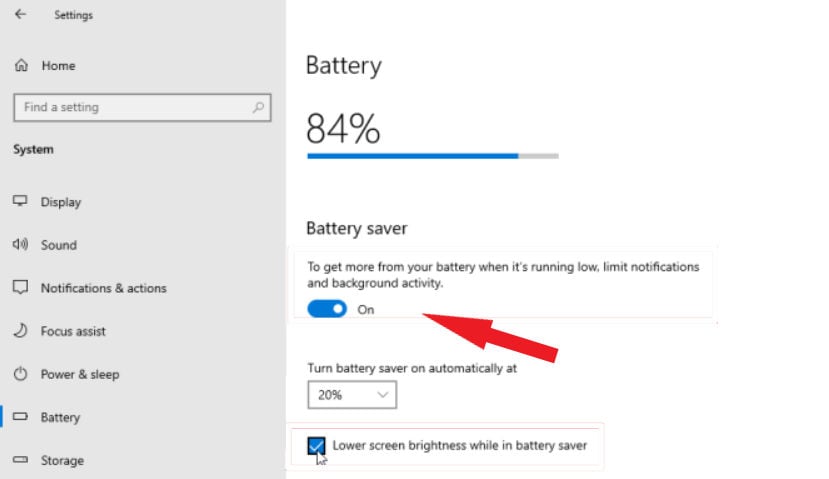Click the Display monitor icon
The width and height of the screenshot is (829, 479).
[20, 201]
